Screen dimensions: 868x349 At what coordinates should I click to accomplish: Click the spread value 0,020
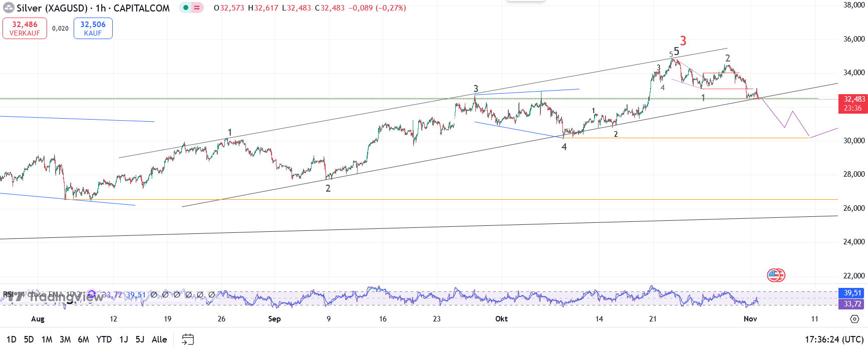click(x=60, y=29)
